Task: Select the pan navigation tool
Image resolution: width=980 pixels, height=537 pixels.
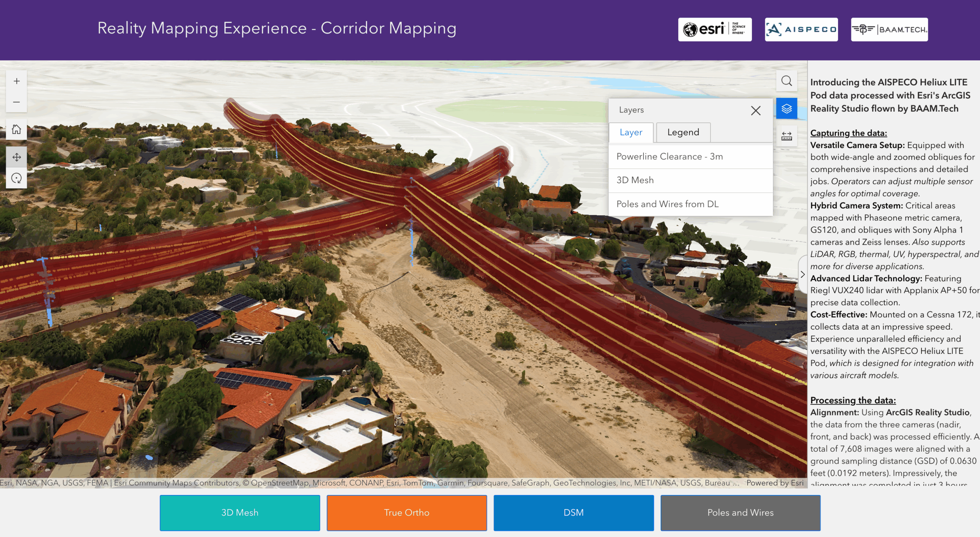Action: (x=16, y=157)
